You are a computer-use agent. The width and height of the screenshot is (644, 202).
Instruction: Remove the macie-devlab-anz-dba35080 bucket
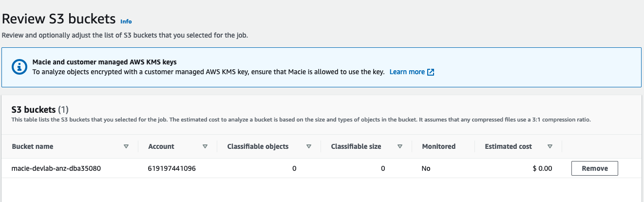click(x=595, y=168)
